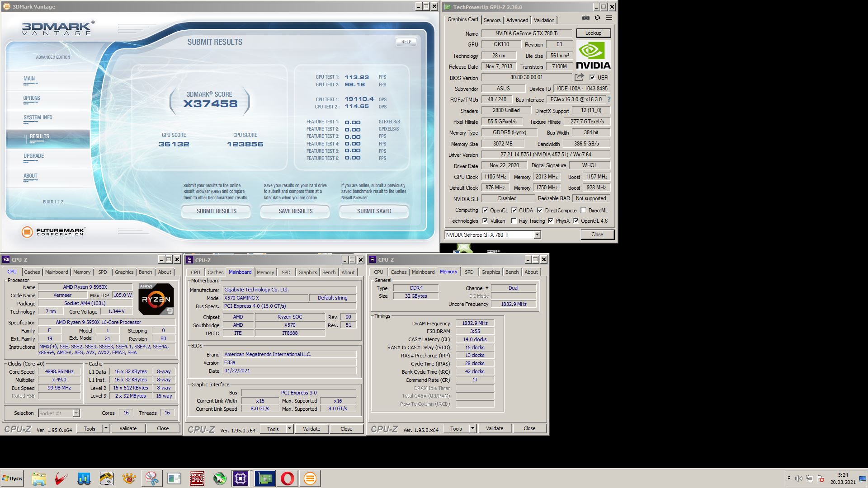
Task: Click the SUBMIT RESULTS button
Action: (217, 211)
